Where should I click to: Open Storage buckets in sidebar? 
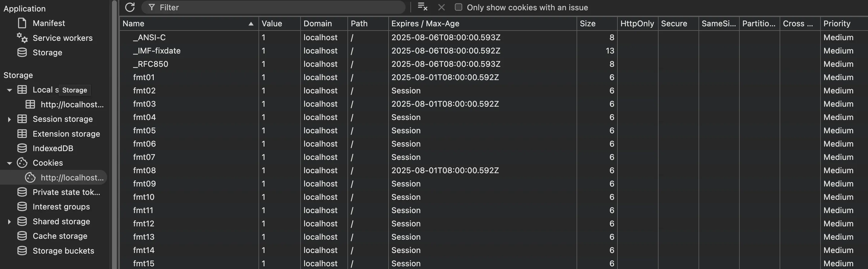[x=63, y=251]
